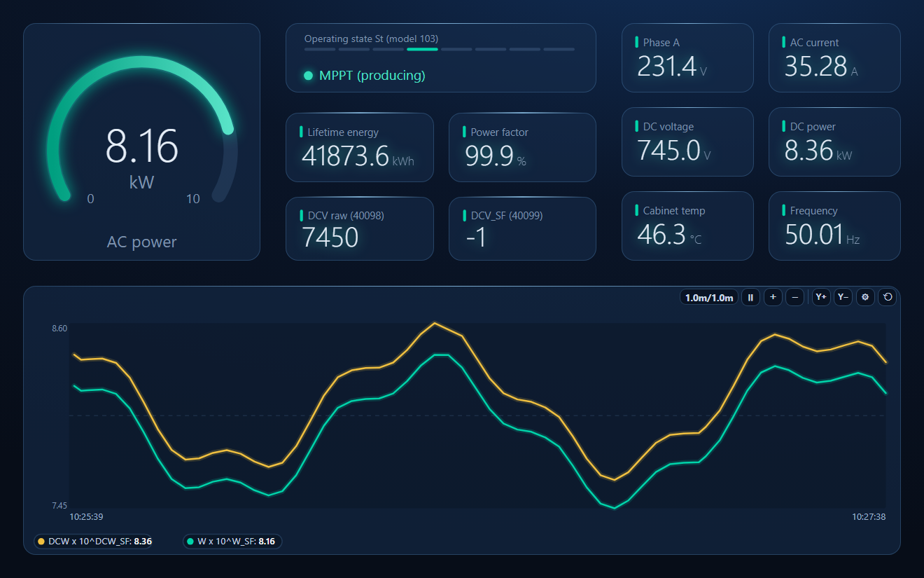924x578 pixels.
Task: Reset chart view with circular arrow
Action: click(x=888, y=297)
